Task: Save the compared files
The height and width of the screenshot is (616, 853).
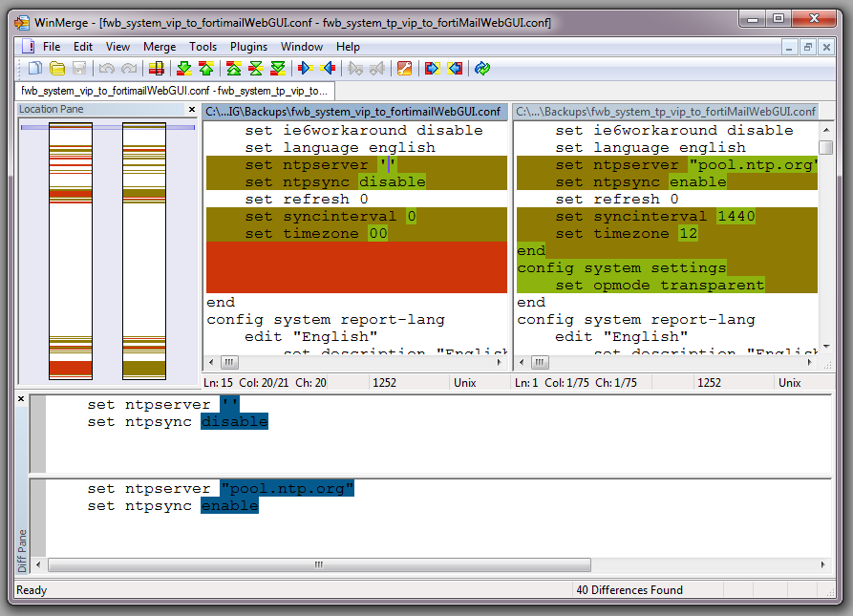Action: [79, 68]
